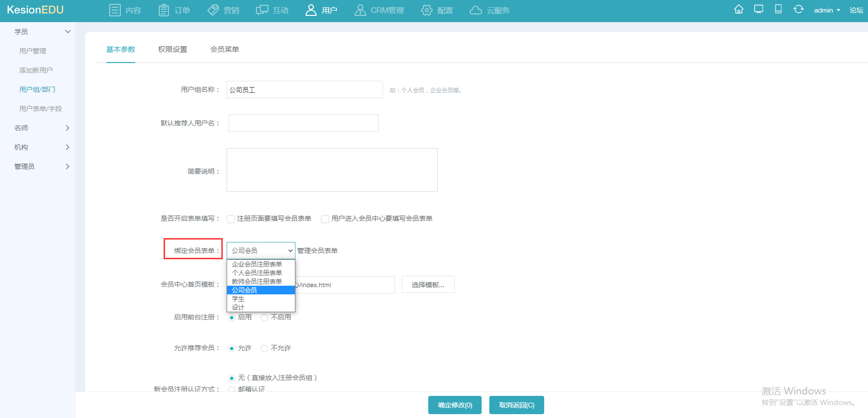Open the 云服务 cloud icon

click(475, 10)
